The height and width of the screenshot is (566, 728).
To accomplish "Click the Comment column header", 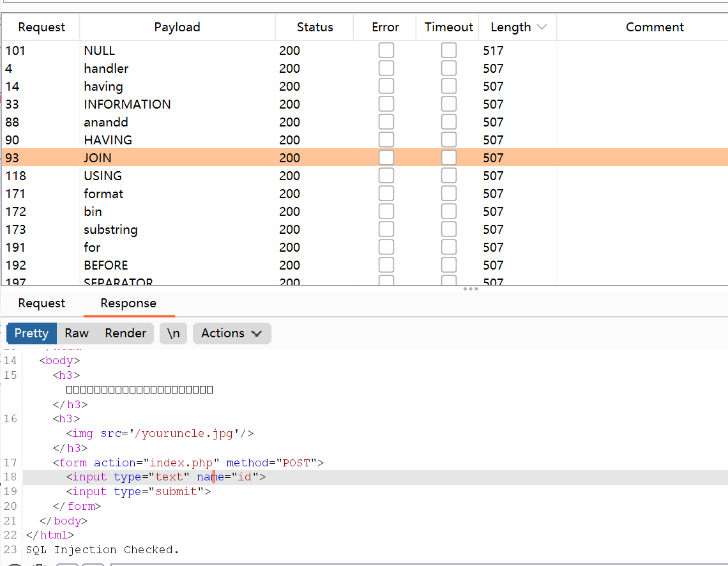I will (655, 27).
